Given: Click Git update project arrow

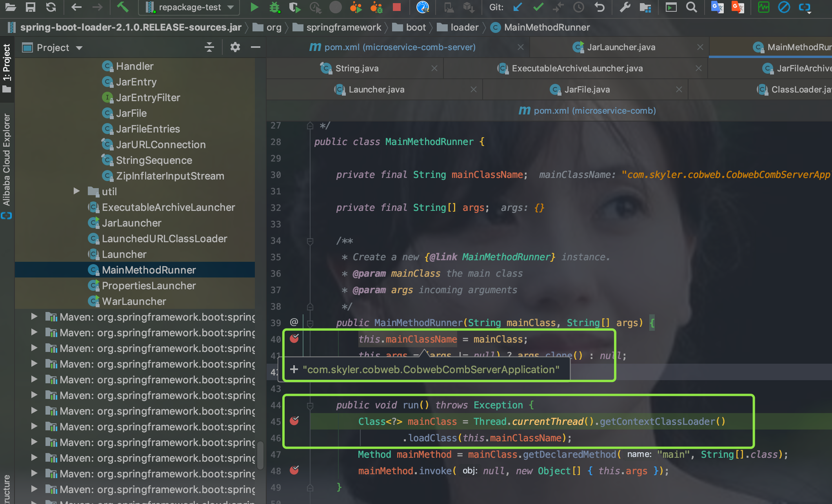Looking at the screenshot, I should [518, 7].
